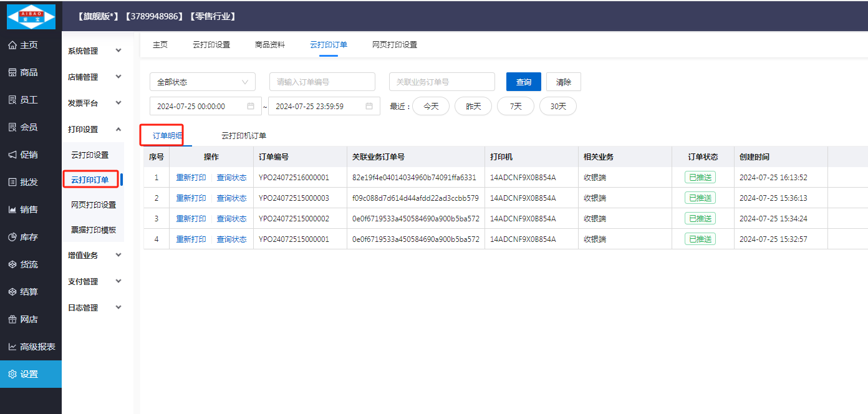This screenshot has height=414, width=868.
Task: Open 高级报表 in the sidebar
Action: tap(31, 347)
